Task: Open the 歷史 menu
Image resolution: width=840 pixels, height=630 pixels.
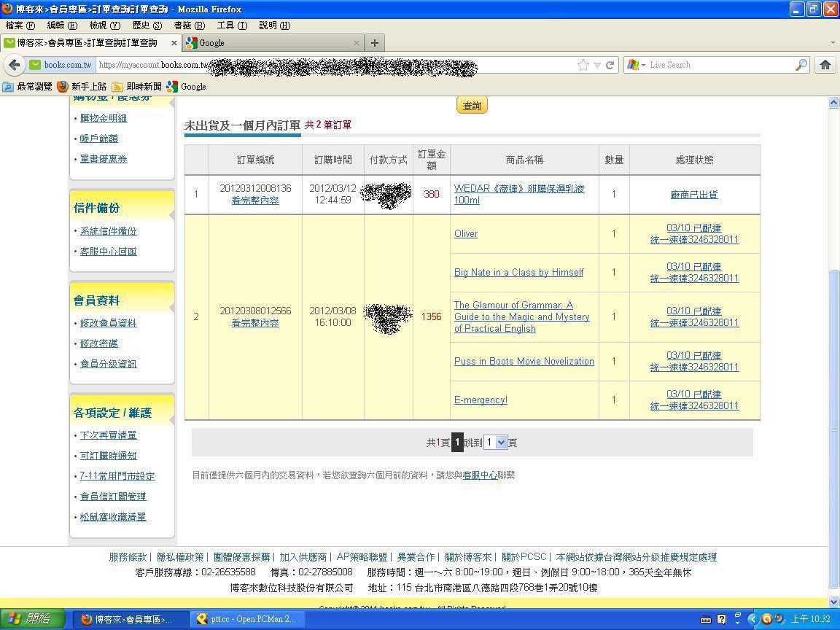Action: [147, 26]
